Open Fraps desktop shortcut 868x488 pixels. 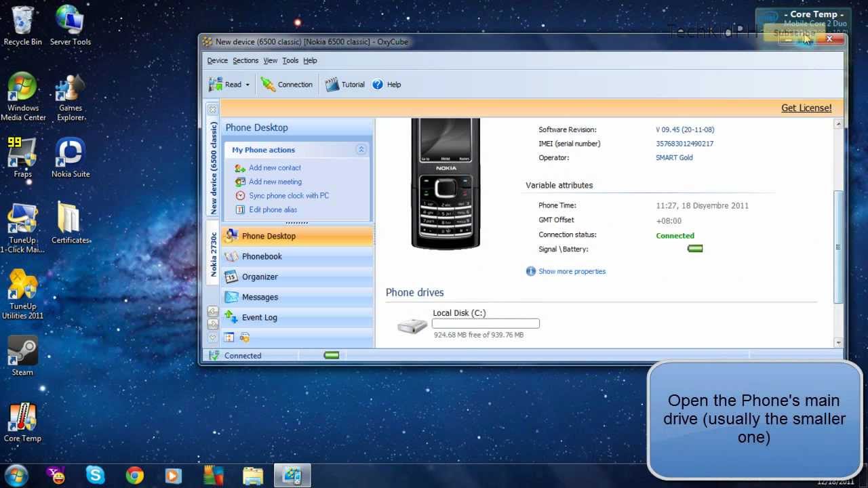point(22,158)
